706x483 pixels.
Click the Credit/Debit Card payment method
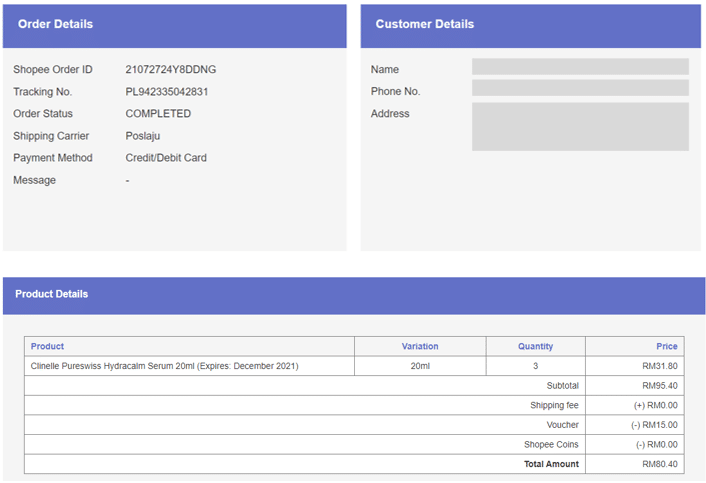point(165,158)
